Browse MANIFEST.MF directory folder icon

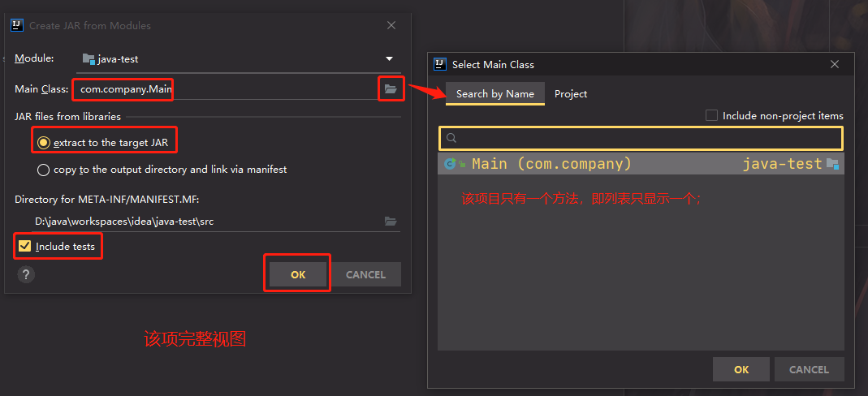(391, 222)
